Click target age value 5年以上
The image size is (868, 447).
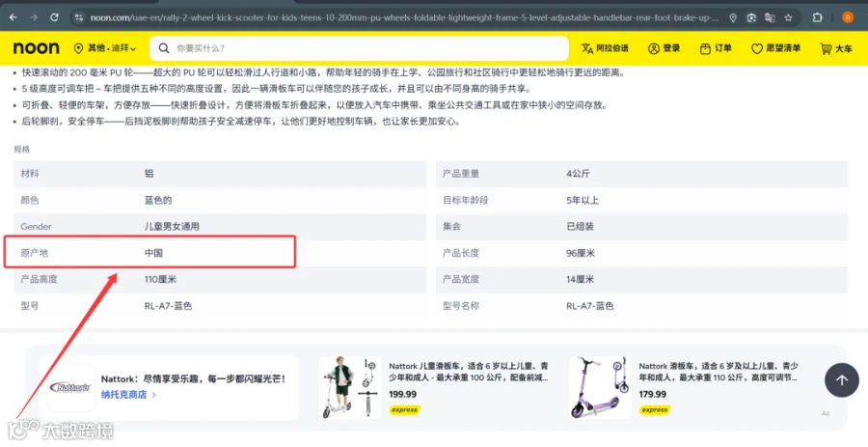[x=583, y=200]
